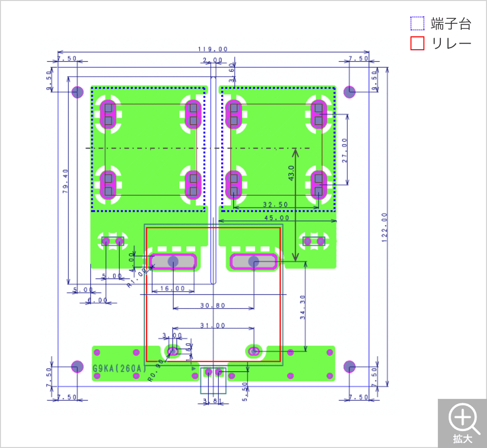Screen dimensions: 487x448
Task: Click the red リレー legend box
Action: click(x=417, y=44)
